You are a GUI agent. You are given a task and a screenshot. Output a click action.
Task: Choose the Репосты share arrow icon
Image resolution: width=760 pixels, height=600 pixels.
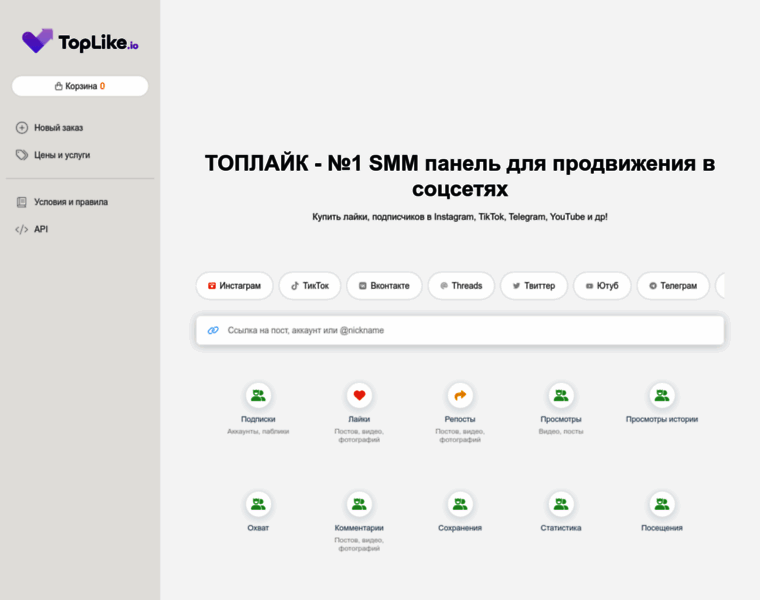[x=460, y=395]
